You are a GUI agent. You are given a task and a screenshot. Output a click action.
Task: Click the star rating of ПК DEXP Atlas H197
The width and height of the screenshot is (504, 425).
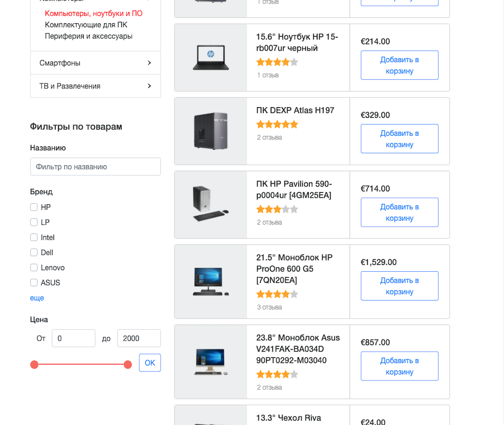pos(277,124)
